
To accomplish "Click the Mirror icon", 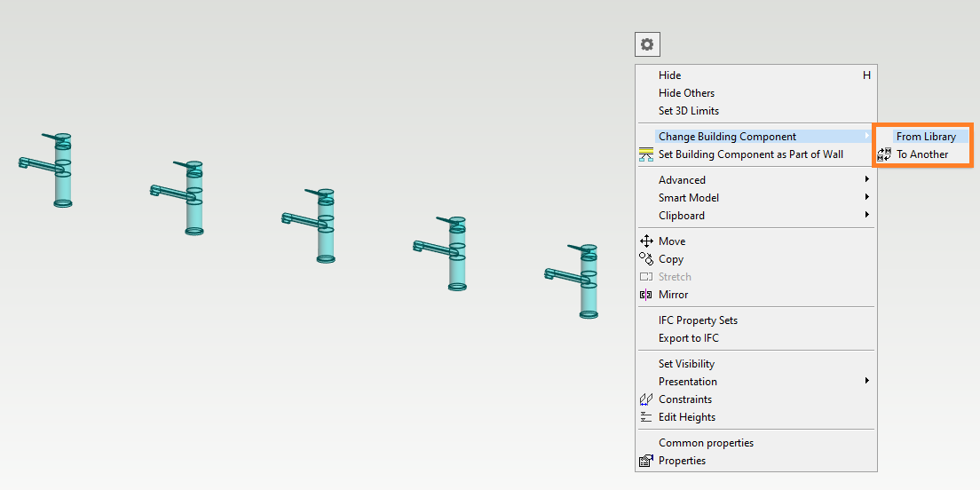I will [x=646, y=295].
